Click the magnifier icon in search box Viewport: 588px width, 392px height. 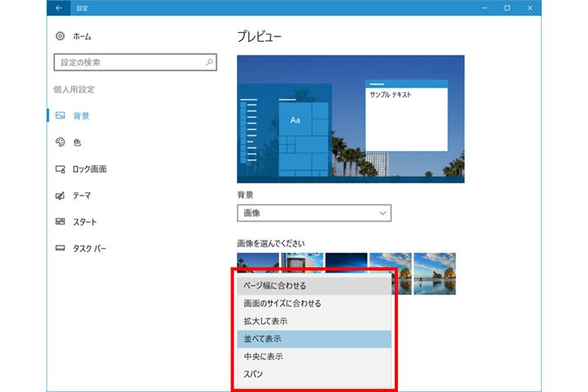[x=210, y=62]
